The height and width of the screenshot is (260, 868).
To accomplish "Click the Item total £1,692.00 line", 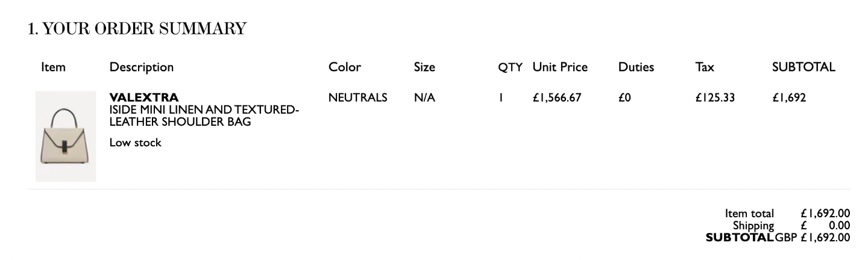I will [787, 213].
